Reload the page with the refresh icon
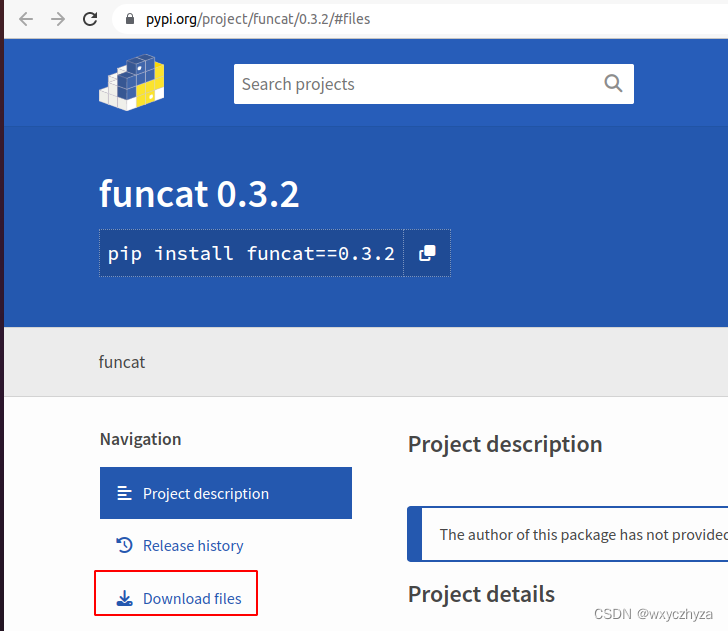728x631 pixels. point(90,19)
